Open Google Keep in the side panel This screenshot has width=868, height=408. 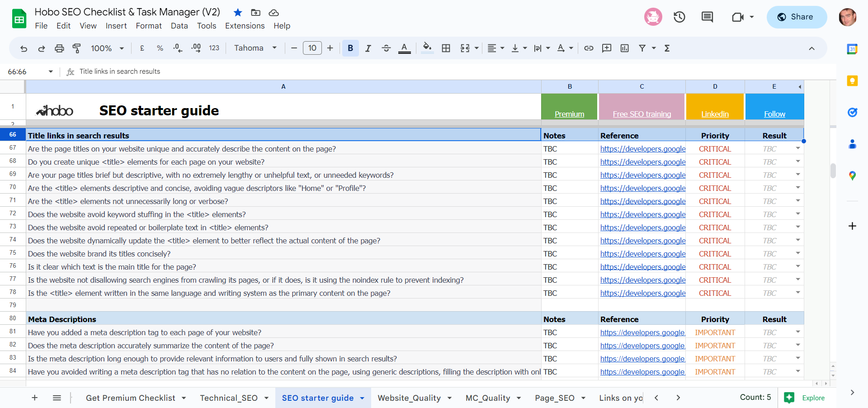click(x=852, y=81)
